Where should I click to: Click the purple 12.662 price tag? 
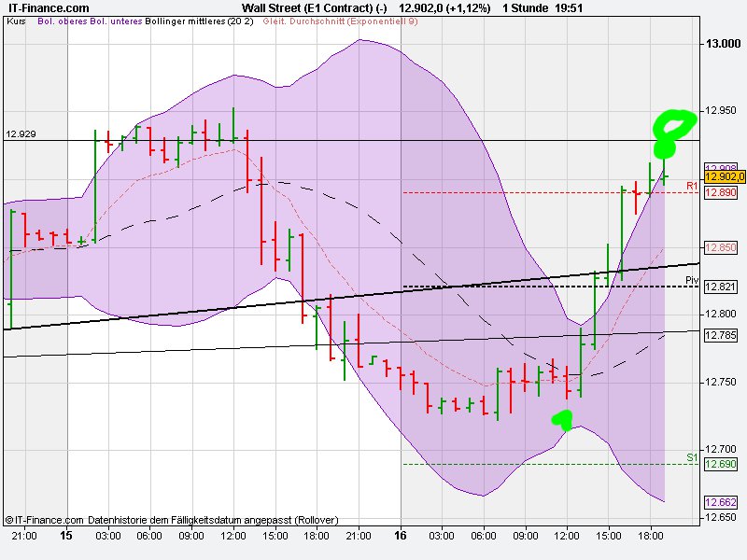pos(721,500)
